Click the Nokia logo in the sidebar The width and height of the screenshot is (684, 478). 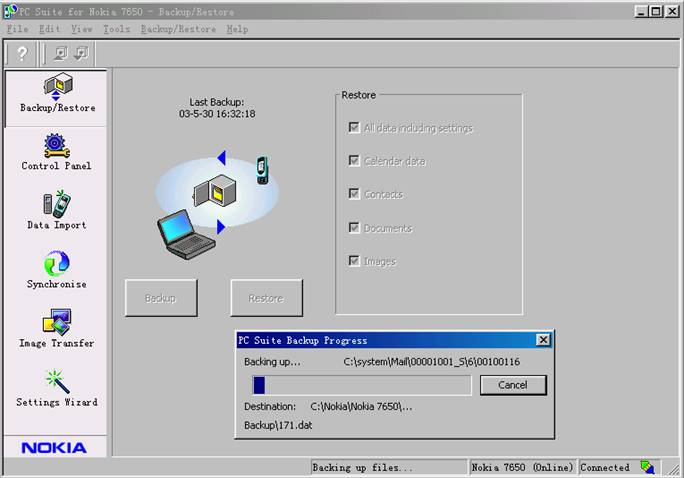54,448
